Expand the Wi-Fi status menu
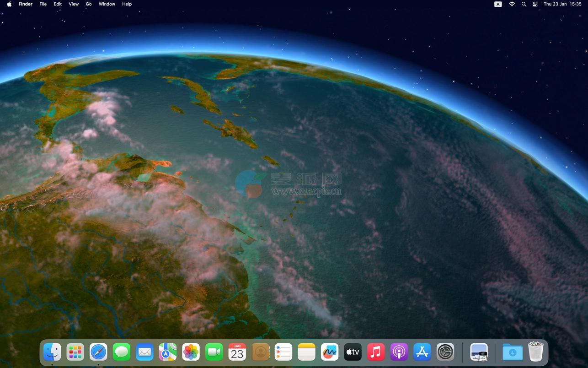The image size is (588, 368). (512, 4)
